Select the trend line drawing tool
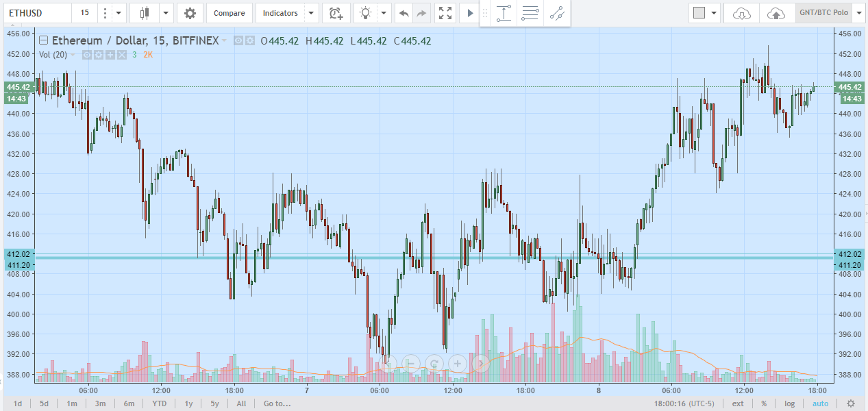This screenshot has width=868, height=411. [x=557, y=13]
